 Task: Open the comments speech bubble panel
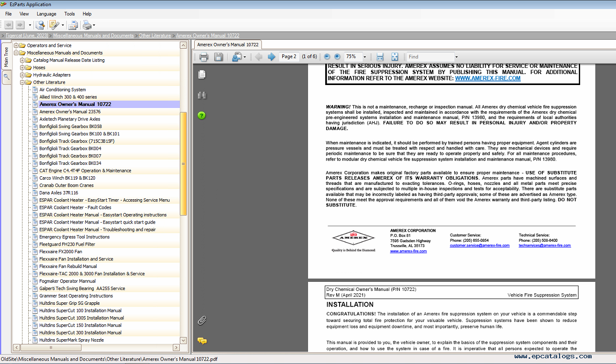click(202, 341)
